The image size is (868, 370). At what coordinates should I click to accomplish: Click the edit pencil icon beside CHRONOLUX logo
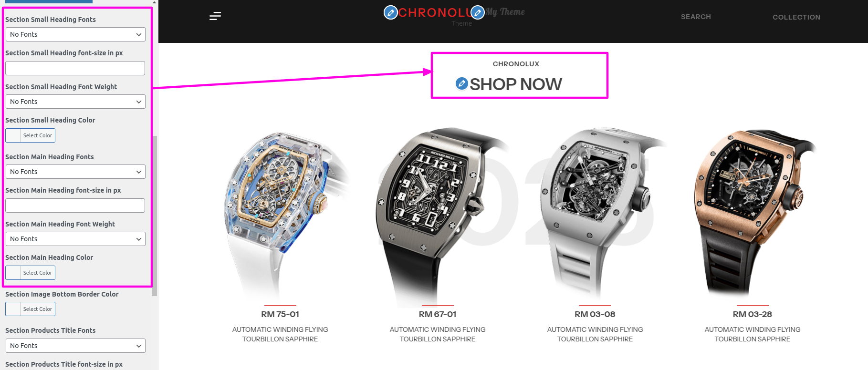pos(391,12)
